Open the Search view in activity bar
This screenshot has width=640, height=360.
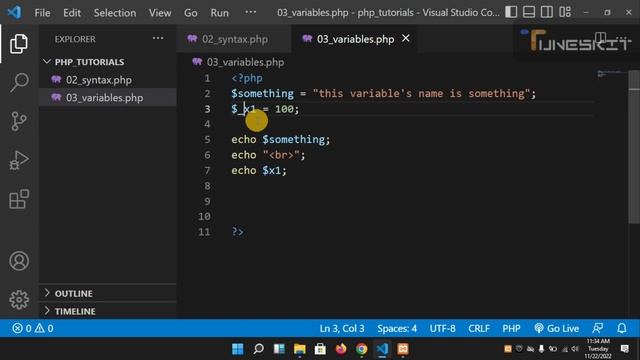tap(19, 82)
